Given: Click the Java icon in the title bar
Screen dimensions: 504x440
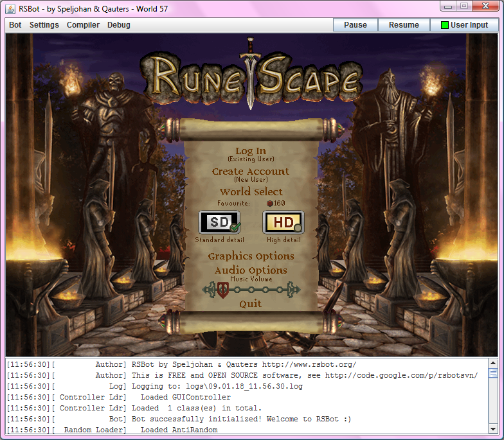Looking at the screenshot, I should point(10,9).
